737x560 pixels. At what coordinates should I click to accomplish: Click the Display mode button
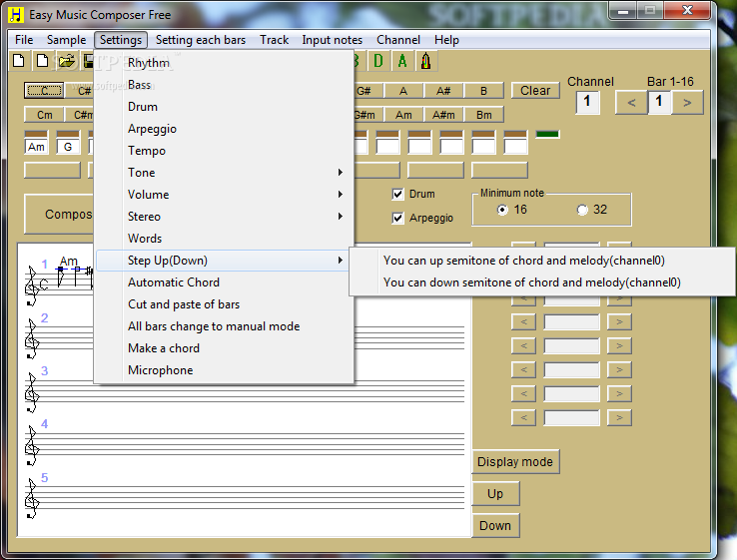515,462
